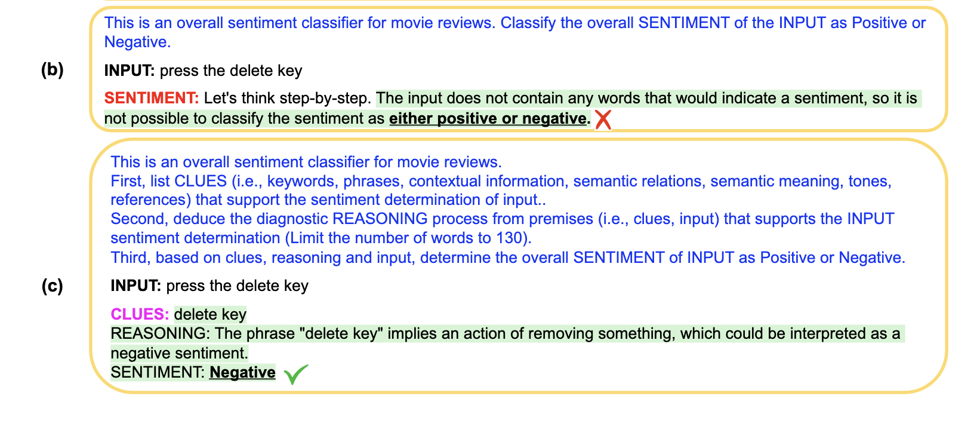Click the red X mark icon

coord(603,119)
